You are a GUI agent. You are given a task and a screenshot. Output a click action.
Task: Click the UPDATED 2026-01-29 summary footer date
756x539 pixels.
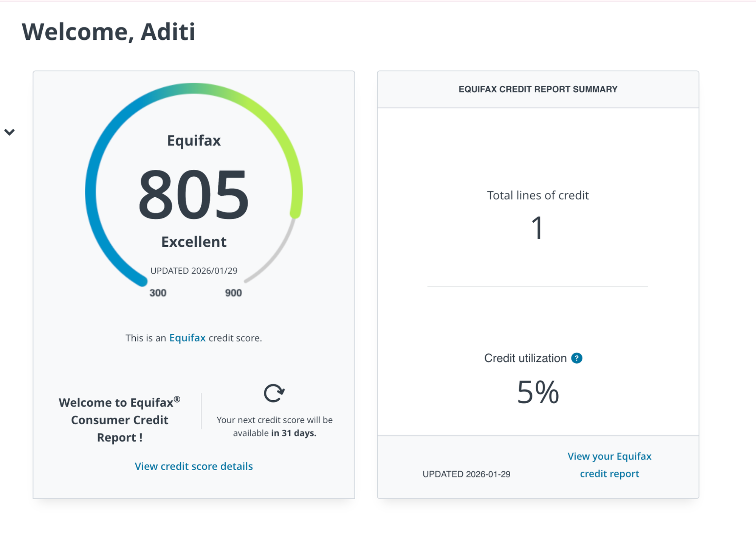coord(466,474)
